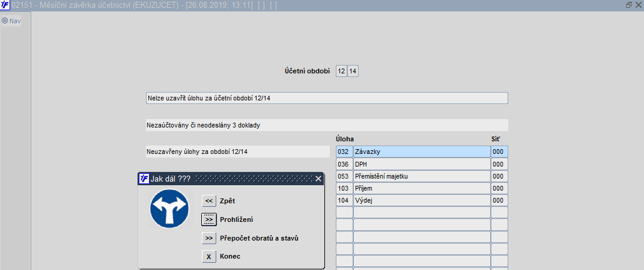Click the Síť column header
644x270 pixels.
[x=496, y=139]
